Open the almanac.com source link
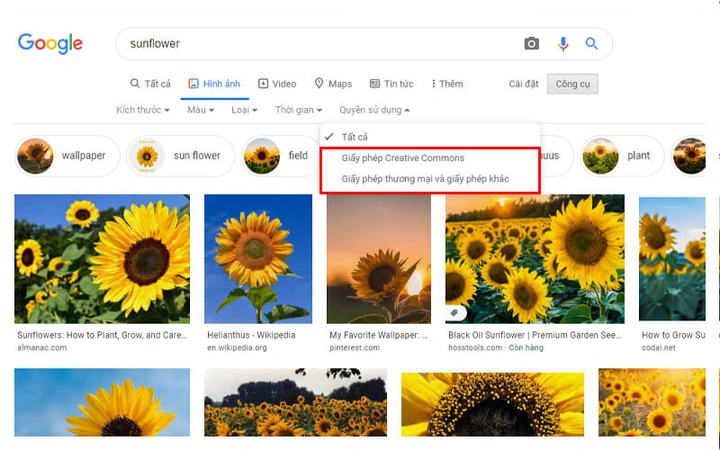The image size is (720, 450). (x=42, y=348)
